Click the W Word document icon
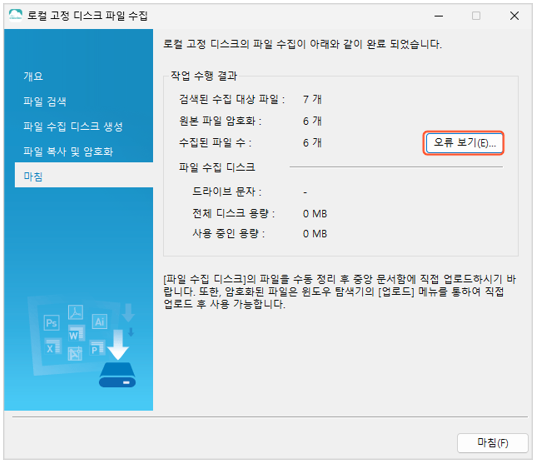The height and width of the screenshot is (464, 537). tap(76, 334)
